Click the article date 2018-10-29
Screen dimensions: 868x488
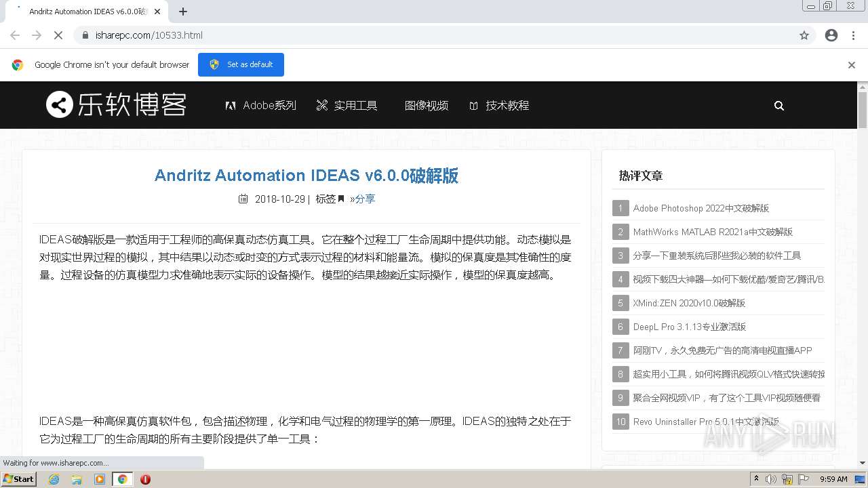click(x=280, y=199)
